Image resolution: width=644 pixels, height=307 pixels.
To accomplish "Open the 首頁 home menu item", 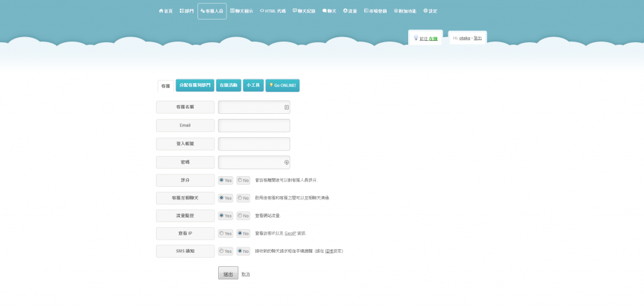I will [165, 11].
